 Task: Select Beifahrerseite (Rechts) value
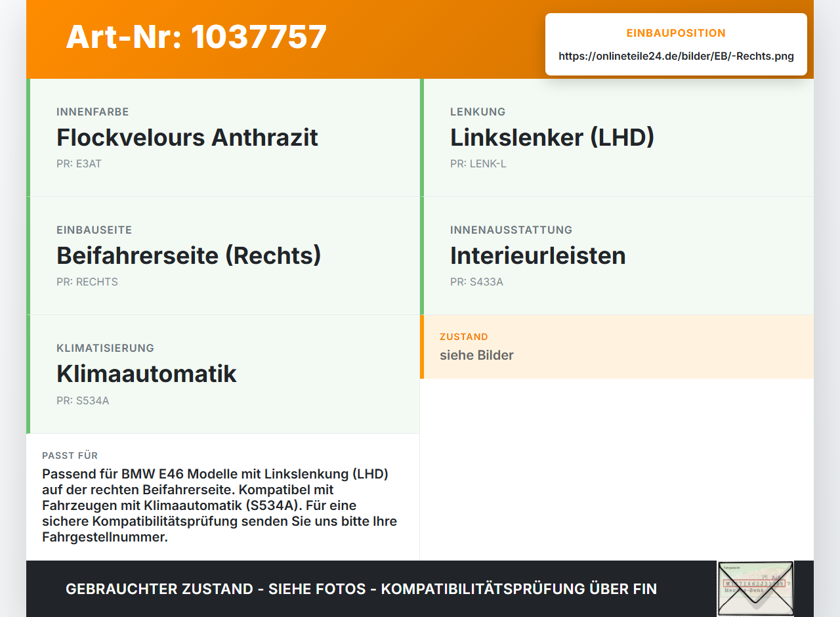tap(188, 255)
